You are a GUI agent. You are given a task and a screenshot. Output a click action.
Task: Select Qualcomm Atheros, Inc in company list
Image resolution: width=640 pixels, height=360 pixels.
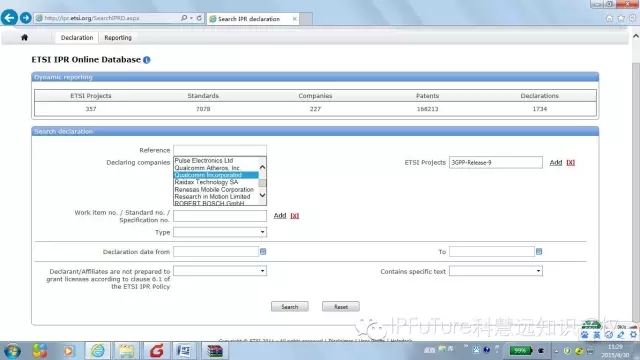(207, 168)
